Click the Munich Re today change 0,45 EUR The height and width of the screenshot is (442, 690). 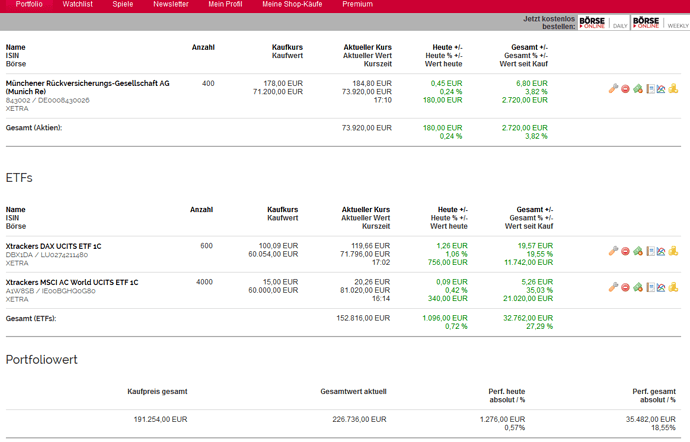tap(446, 83)
